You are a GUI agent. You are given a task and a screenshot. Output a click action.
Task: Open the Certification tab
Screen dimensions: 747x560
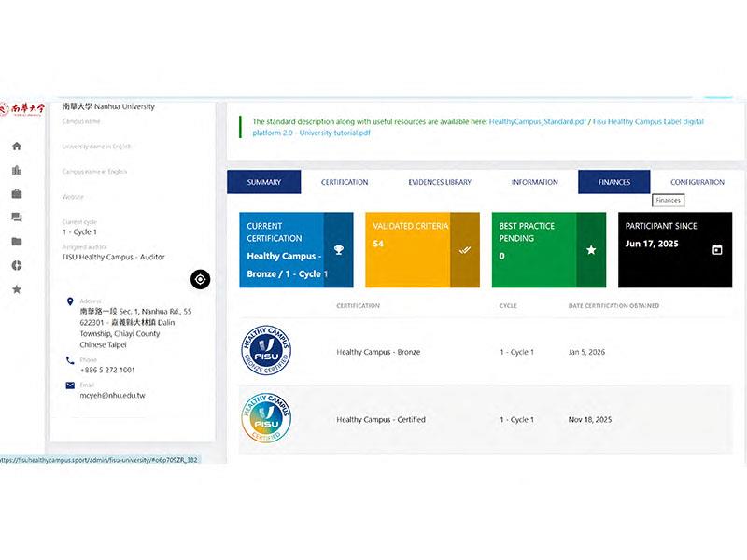coord(345,182)
